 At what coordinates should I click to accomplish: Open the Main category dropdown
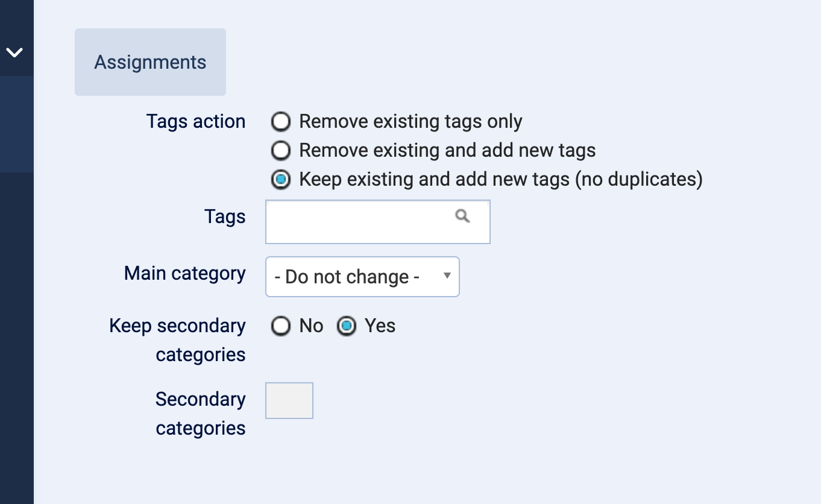coord(362,277)
